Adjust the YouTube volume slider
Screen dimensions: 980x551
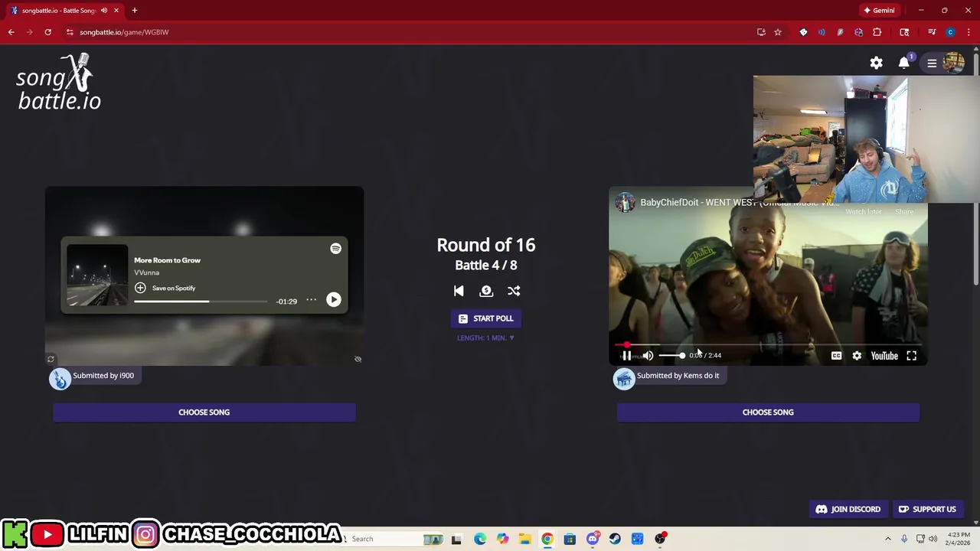tap(671, 355)
